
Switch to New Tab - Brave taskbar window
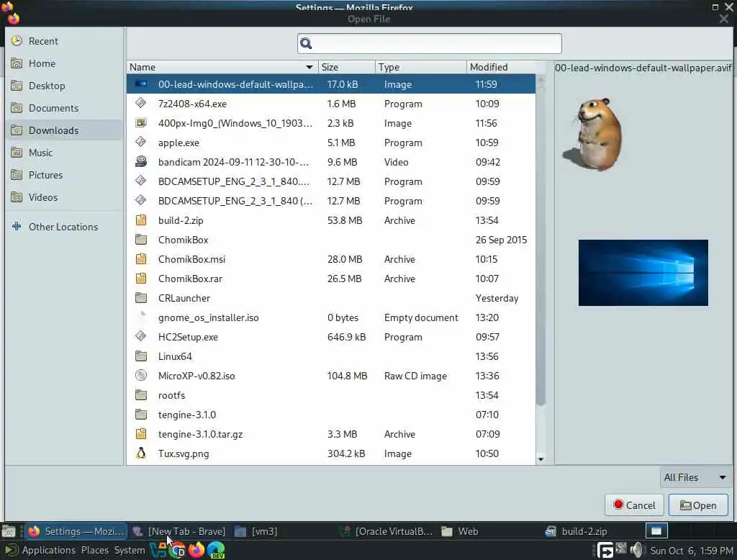click(x=179, y=531)
